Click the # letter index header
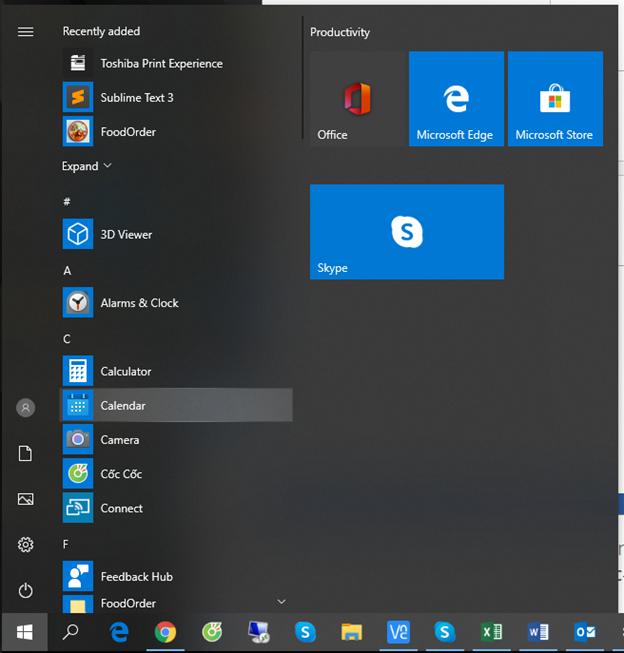Image resolution: width=624 pixels, height=653 pixels. (67, 202)
